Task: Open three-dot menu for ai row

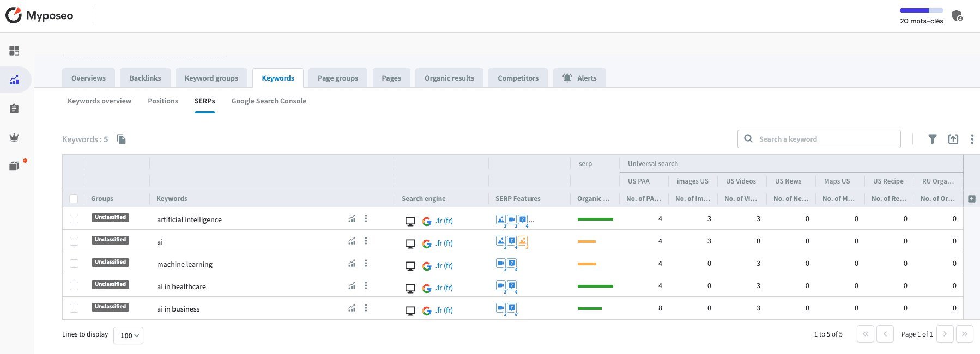Action: pyautogui.click(x=366, y=241)
